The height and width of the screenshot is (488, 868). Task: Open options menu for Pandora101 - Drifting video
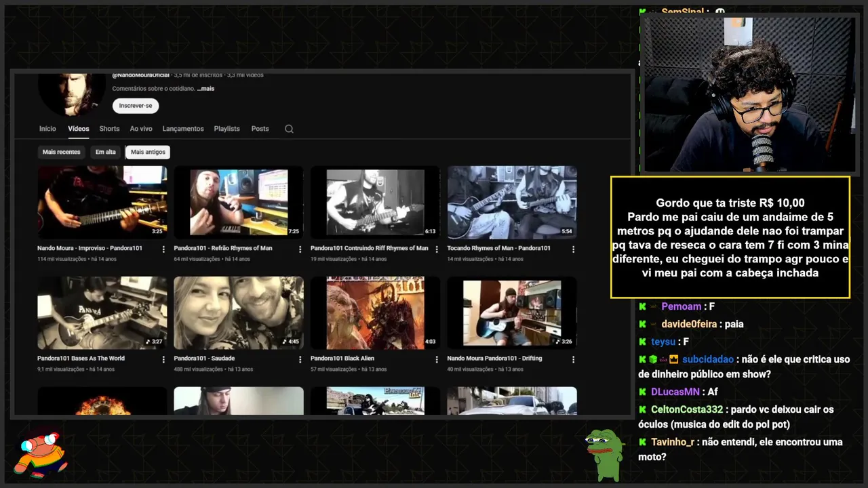tap(574, 360)
